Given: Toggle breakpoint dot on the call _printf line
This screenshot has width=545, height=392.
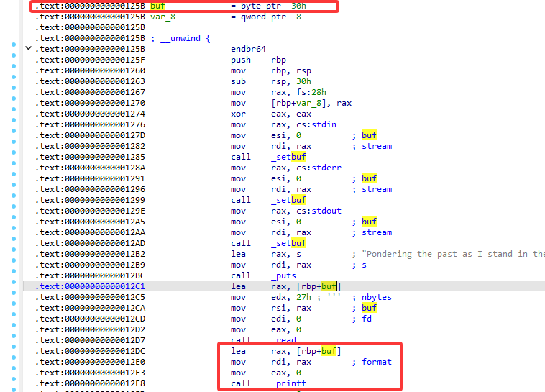Looking at the screenshot, I should click(14, 383).
